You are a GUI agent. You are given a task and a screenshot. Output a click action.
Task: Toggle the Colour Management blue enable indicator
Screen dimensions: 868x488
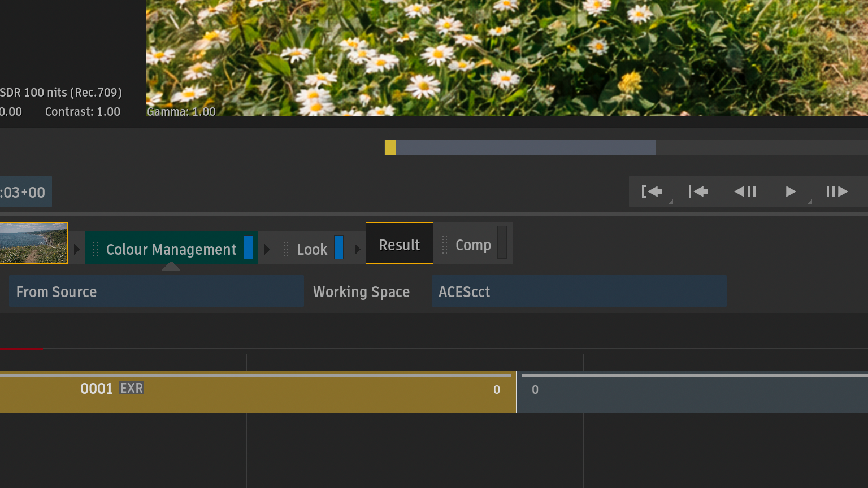click(248, 247)
